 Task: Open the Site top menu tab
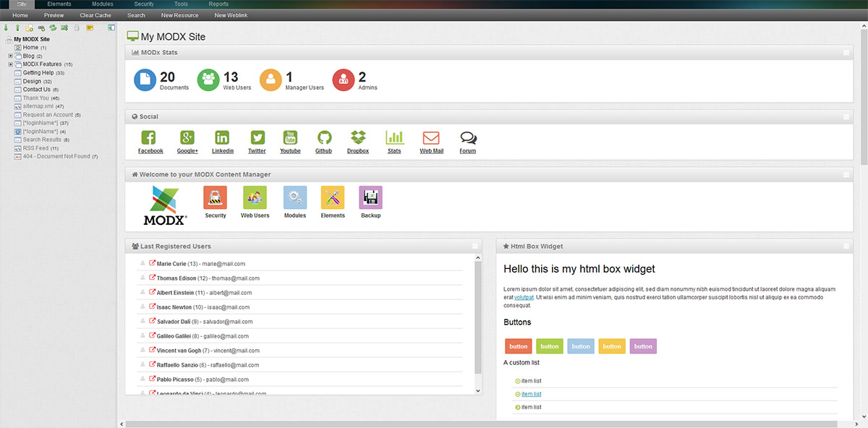(22, 4)
